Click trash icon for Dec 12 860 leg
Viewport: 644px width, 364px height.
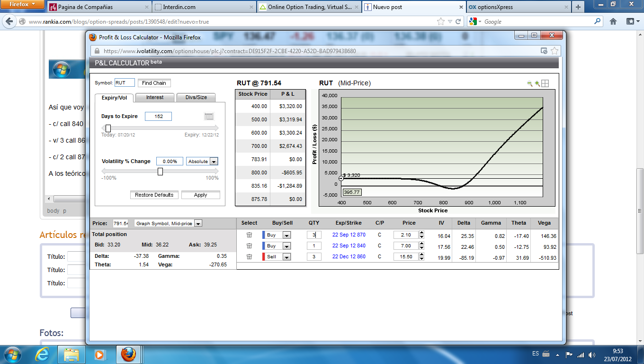[249, 257]
